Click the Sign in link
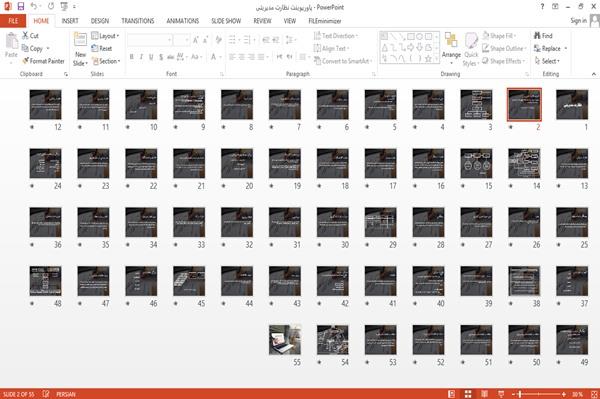 coord(578,21)
